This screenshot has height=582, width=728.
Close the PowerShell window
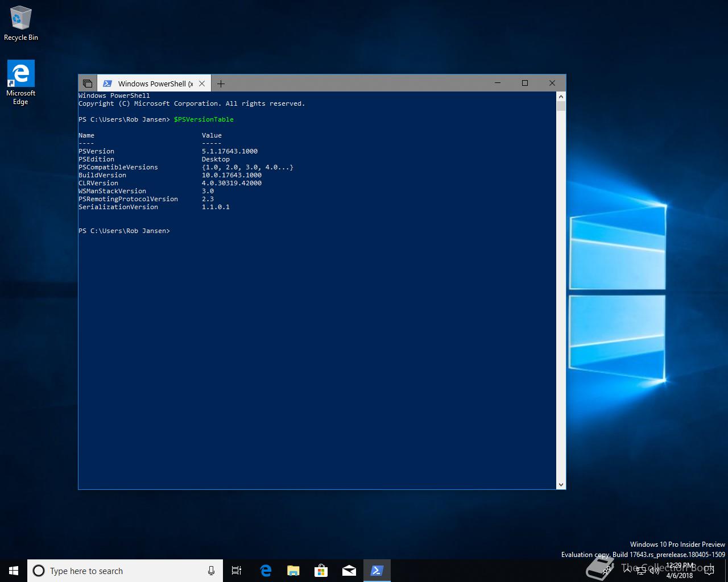552,83
